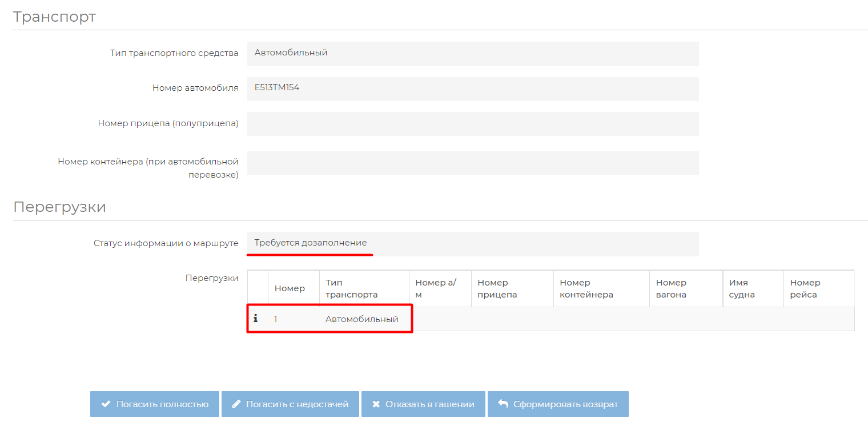
Task: Click the Номер прицепа table column header
Action: tap(497, 288)
